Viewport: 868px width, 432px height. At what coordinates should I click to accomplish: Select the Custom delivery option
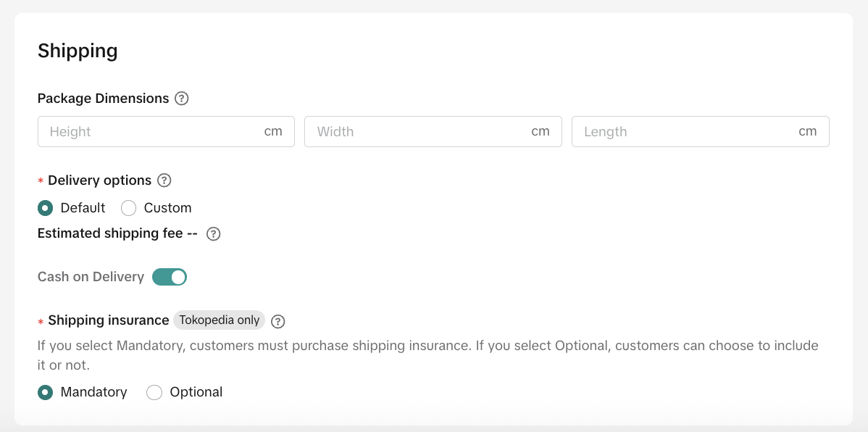(129, 208)
